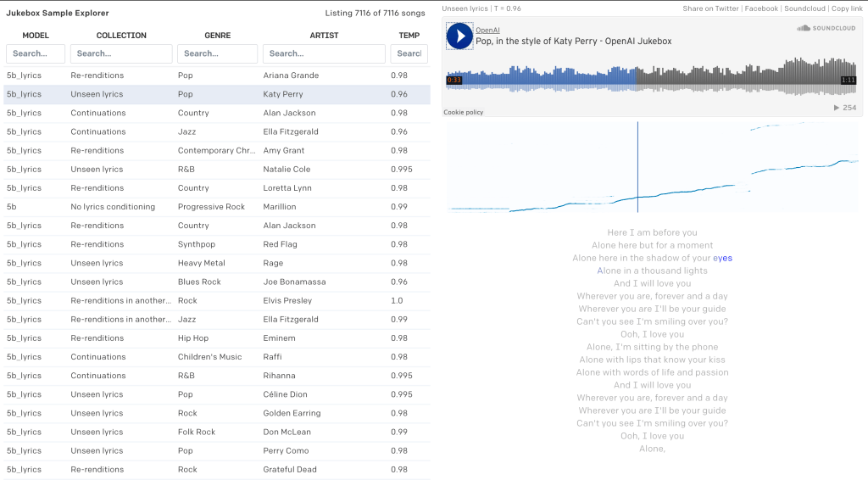Type in the Model search field
Screen dimensions: 868x480
[x=36, y=53]
